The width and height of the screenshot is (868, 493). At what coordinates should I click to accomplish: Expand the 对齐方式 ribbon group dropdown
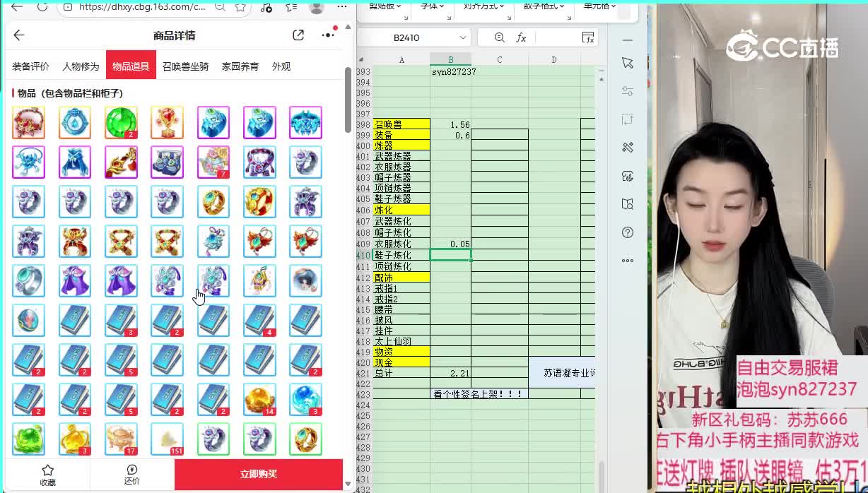click(x=484, y=6)
